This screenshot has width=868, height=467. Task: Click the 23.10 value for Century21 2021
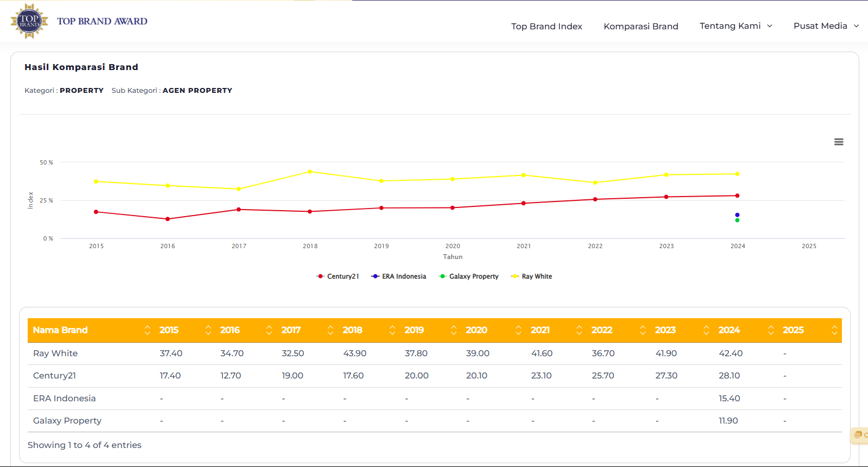coord(542,376)
